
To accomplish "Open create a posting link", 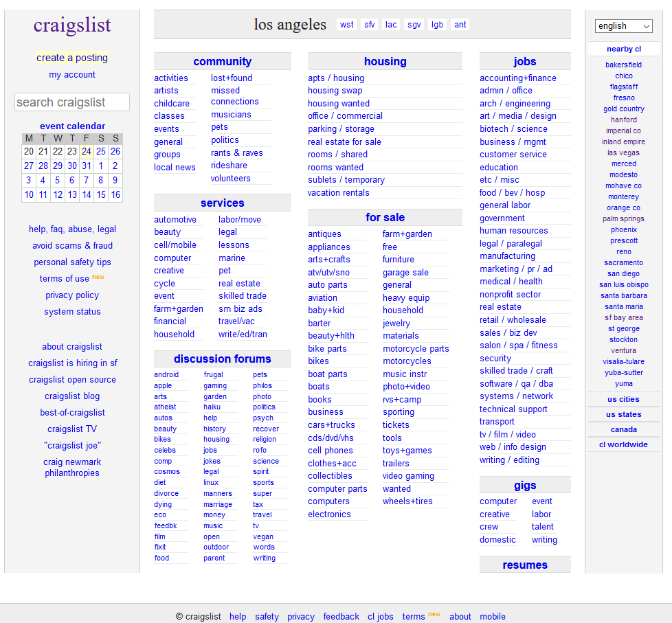I will coord(72,58).
